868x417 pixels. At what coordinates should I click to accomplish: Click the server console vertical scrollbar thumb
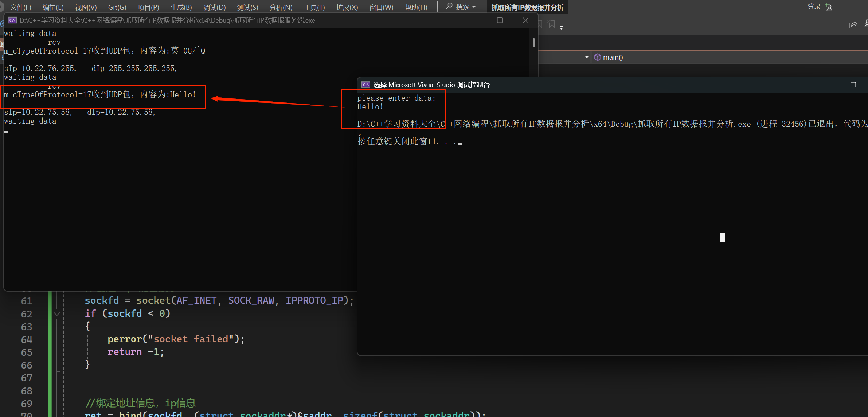point(533,43)
